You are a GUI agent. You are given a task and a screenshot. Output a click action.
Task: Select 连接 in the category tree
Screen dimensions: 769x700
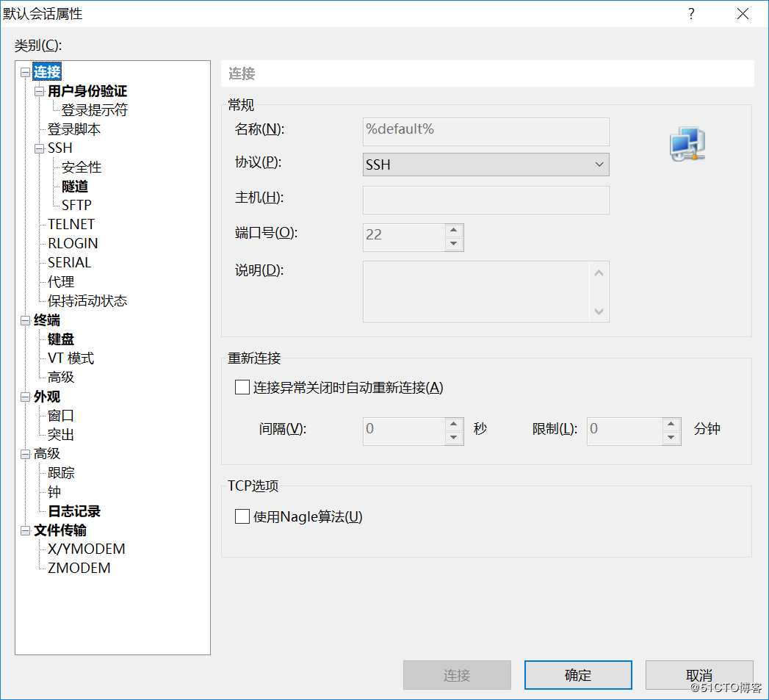[x=47, y=72]
